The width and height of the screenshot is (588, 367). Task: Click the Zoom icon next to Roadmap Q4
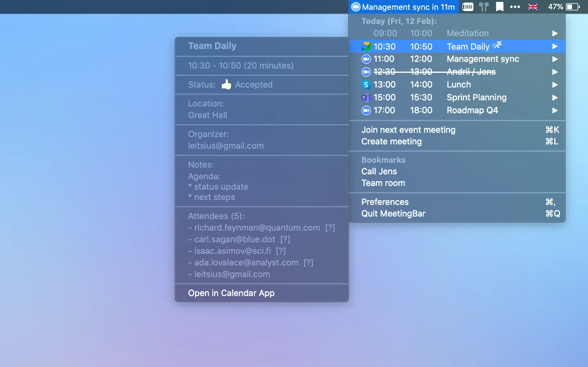pyautogui.click(x=366, y=110)
